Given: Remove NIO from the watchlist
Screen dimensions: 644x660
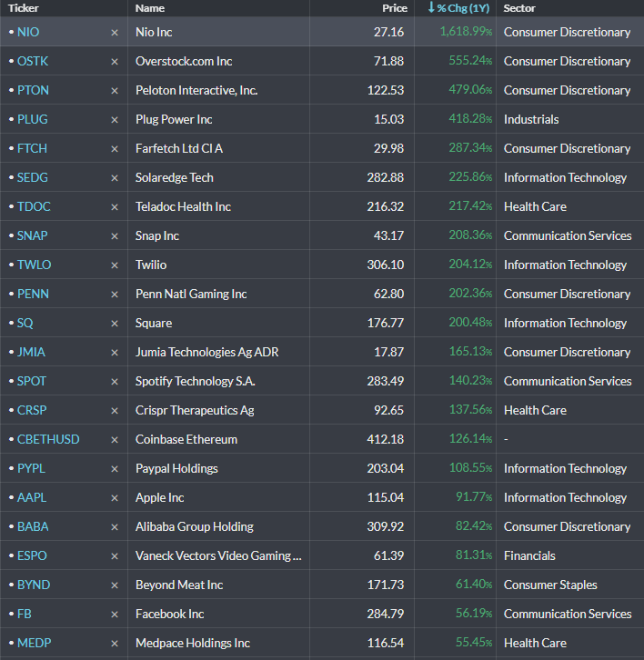Looking at the screenshot, I should (115, 33).
